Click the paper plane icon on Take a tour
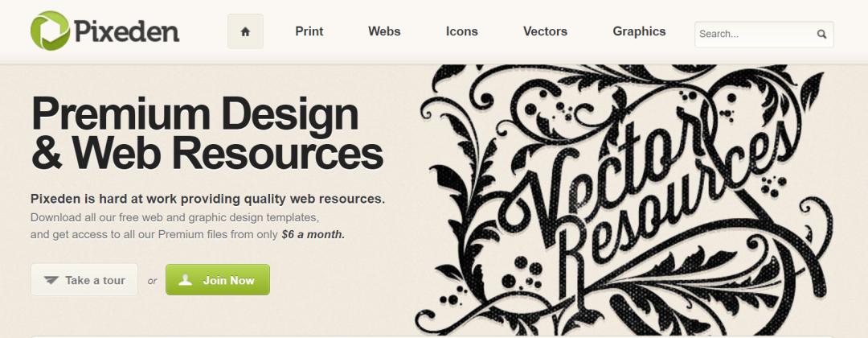 coord(51,280)
